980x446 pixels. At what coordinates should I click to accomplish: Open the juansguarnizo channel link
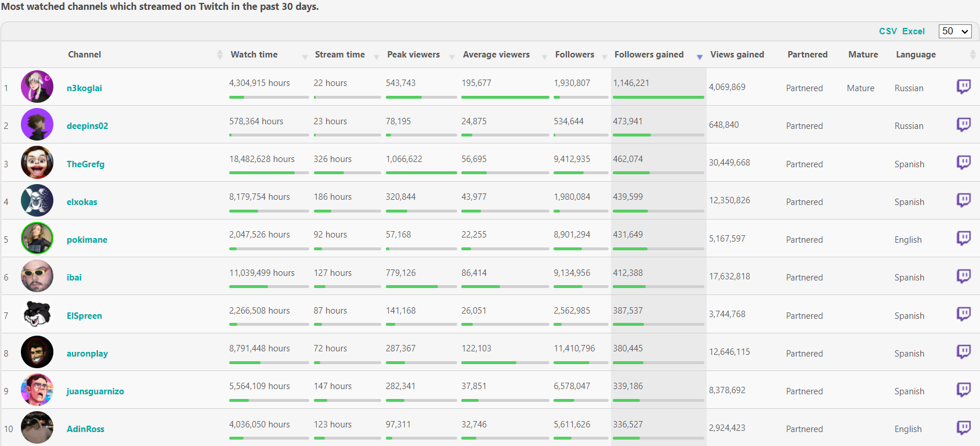point(95,391)
